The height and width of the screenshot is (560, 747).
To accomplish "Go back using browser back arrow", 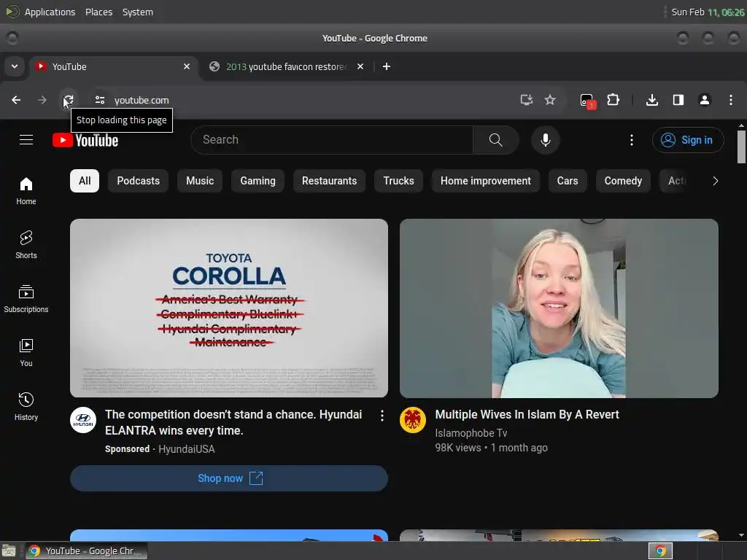I will (16, 100).
